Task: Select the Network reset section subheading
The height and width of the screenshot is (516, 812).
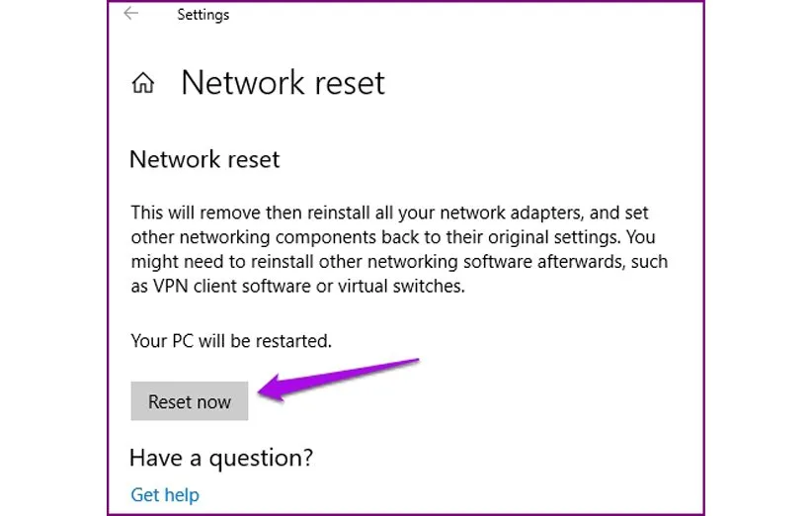Action: 204,159
